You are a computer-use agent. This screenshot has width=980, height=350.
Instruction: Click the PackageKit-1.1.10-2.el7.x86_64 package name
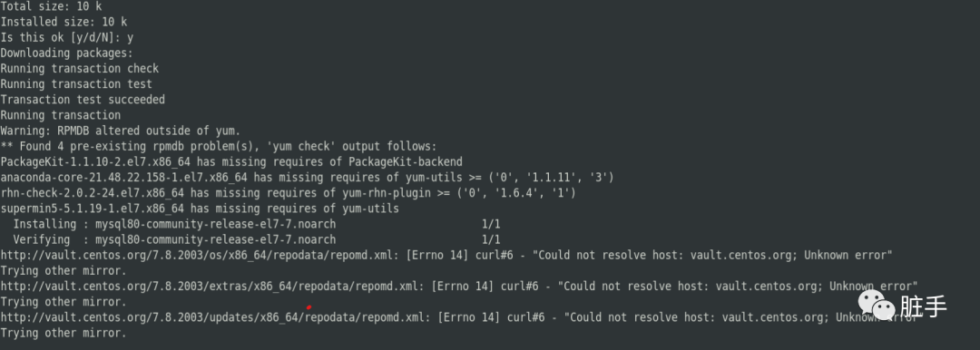[95, 162]
